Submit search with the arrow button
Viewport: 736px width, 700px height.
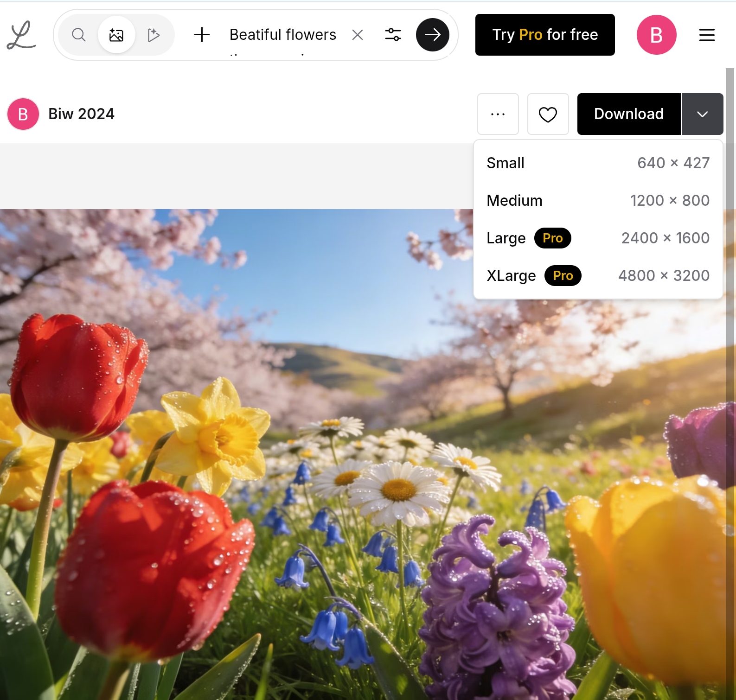432,35
